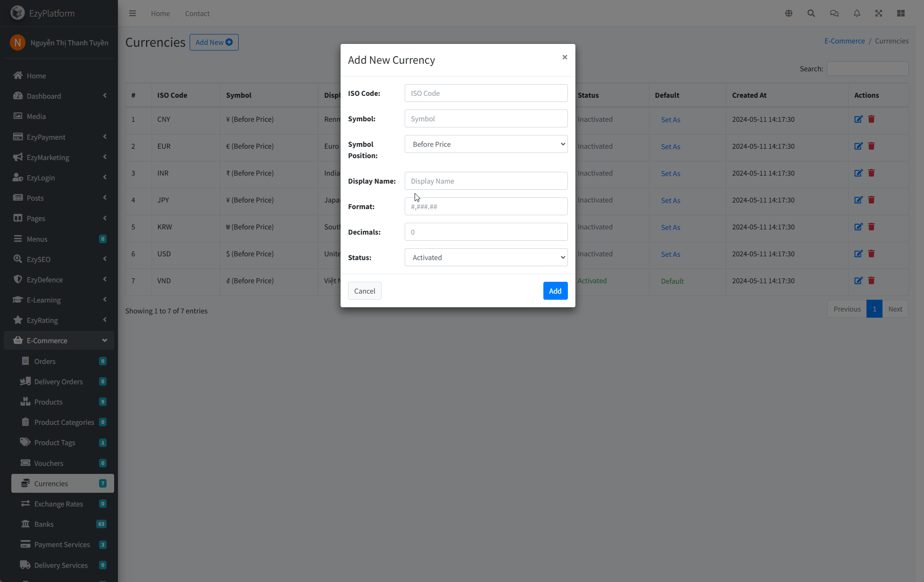Click the globe language icon in top bar
924x582 pixels.
pos(789,13)
